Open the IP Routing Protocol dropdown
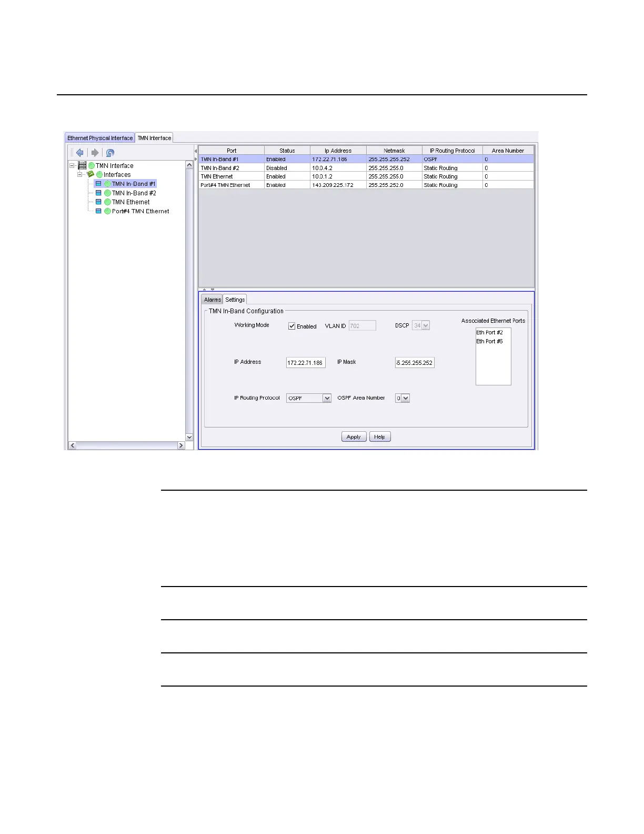Image resolution: width=644 pixels, height=834 pixels. pyautogui.click(x=327, y=399)
